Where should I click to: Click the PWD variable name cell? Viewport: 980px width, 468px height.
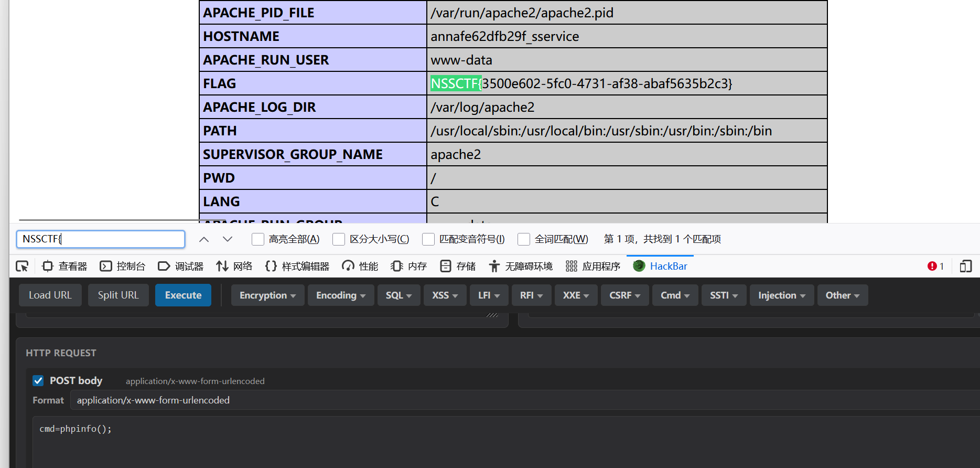313,178
